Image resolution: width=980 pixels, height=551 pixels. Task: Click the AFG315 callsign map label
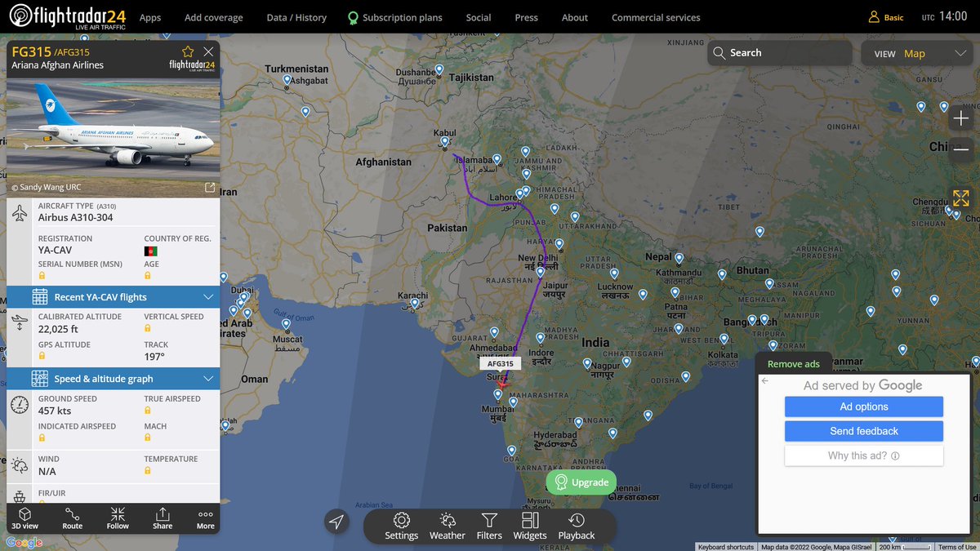(501, 364)
